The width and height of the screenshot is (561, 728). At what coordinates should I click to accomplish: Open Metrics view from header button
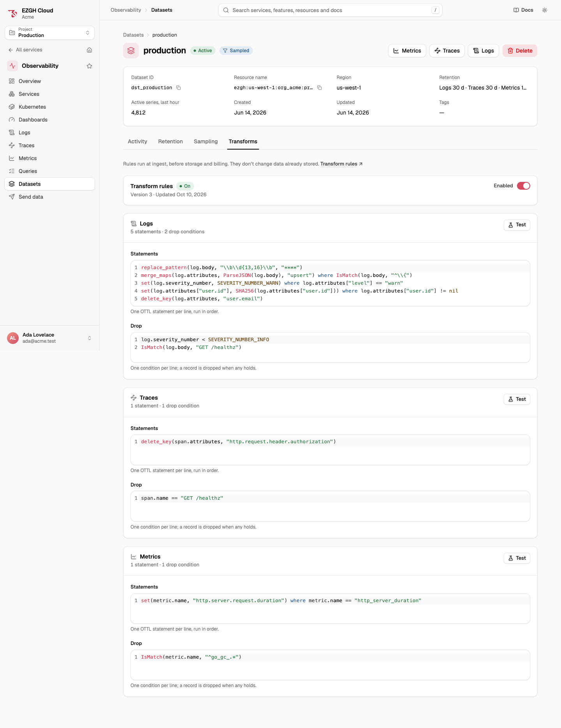click(407, 51)
